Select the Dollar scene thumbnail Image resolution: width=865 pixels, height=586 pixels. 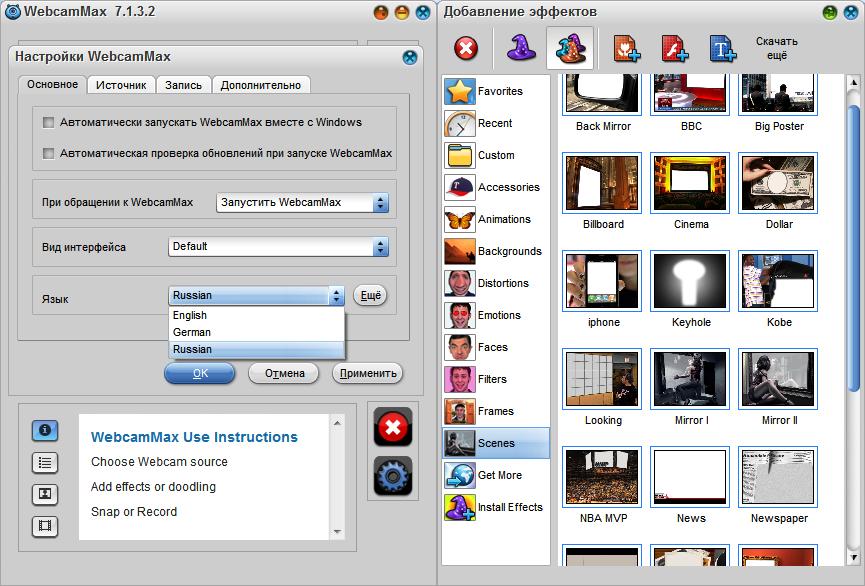coord(778,183)
